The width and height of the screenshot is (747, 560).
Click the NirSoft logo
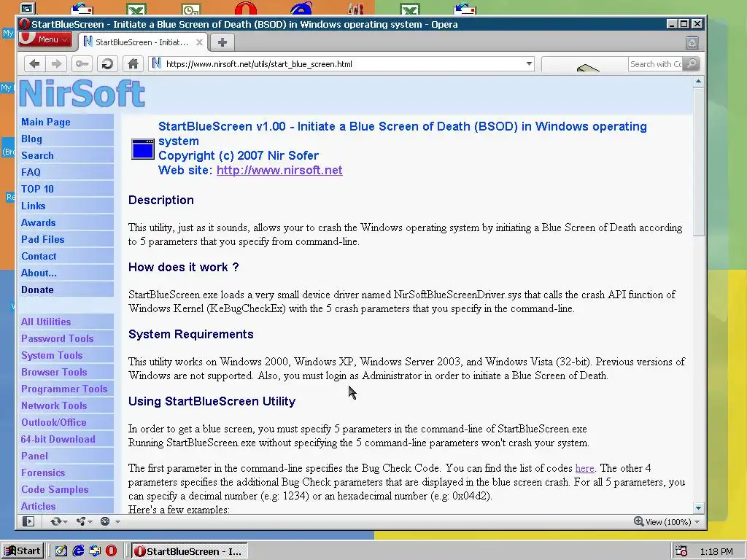82,93
